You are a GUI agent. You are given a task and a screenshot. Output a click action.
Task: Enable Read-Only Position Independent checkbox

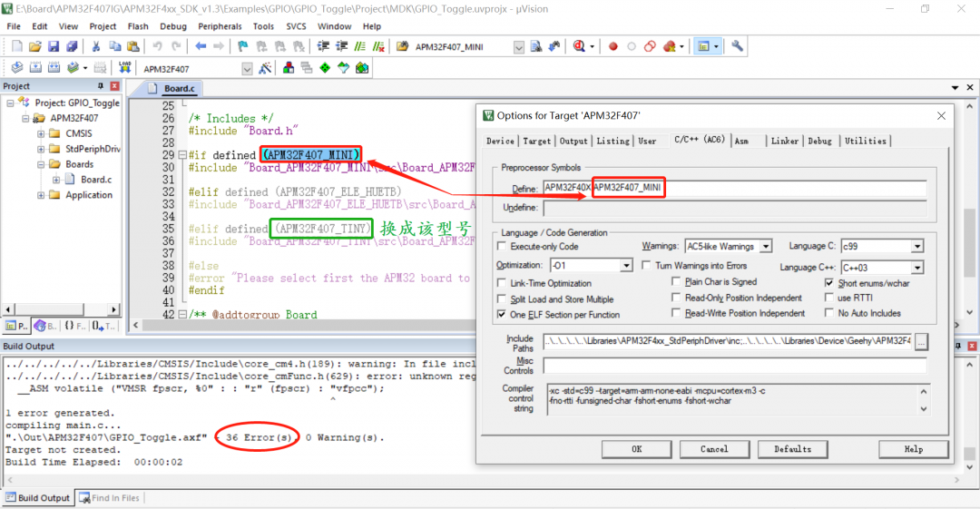[x=676, y=298]
